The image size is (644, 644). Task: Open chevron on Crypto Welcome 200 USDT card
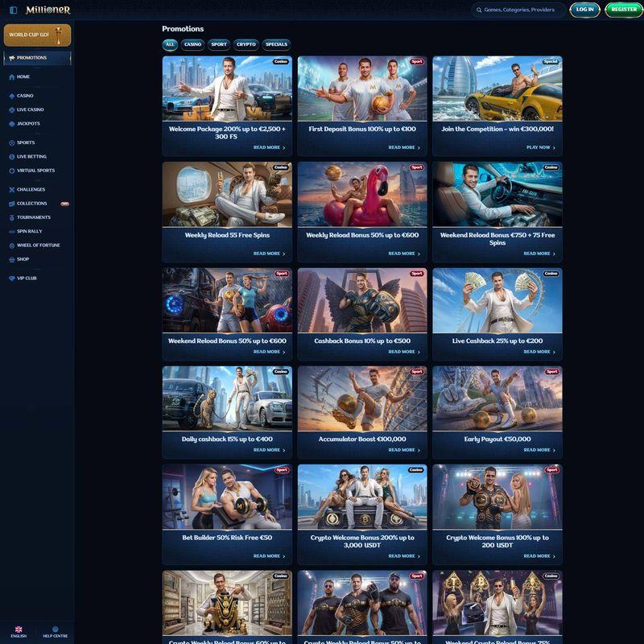click(x=554, y=556)
